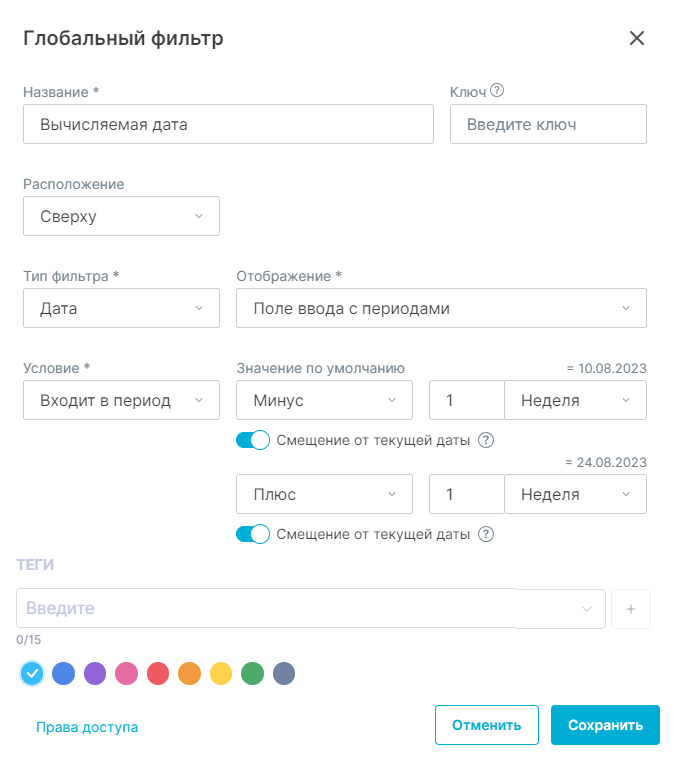The width and height of the screenshot is (674, 769).
Task: Click help icon beside second Смещение от текущей даты
Action: [487, 534]
